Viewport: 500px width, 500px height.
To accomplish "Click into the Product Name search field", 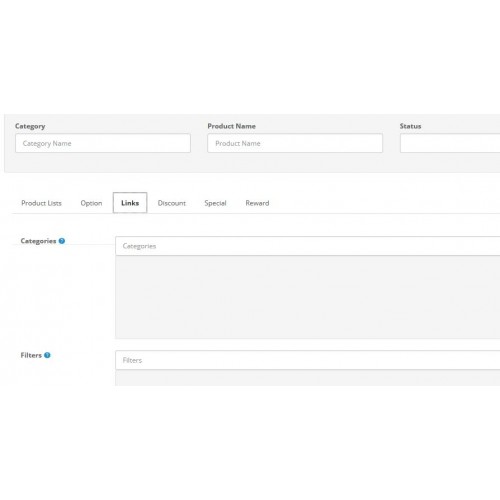I will pos(295,143).
